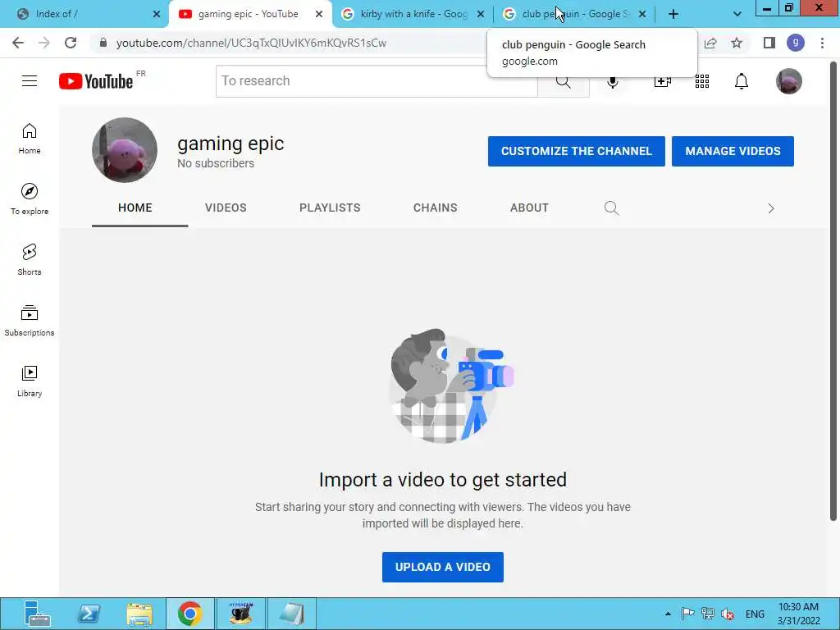Expand the tab search chevron dropdown
The width and height of the screenshot is (840, 630).
tap(737, 14)
